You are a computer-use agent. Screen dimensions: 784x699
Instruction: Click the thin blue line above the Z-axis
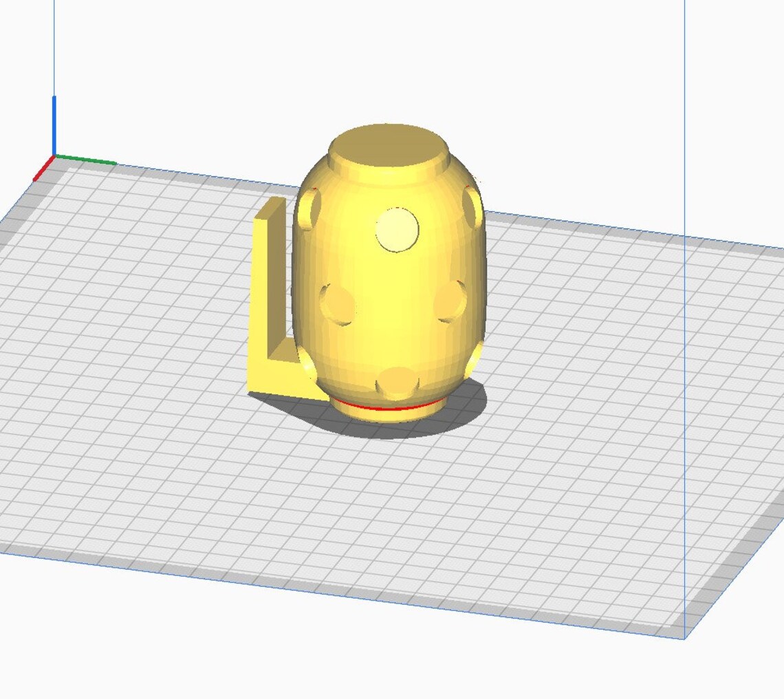coord(53,48)
